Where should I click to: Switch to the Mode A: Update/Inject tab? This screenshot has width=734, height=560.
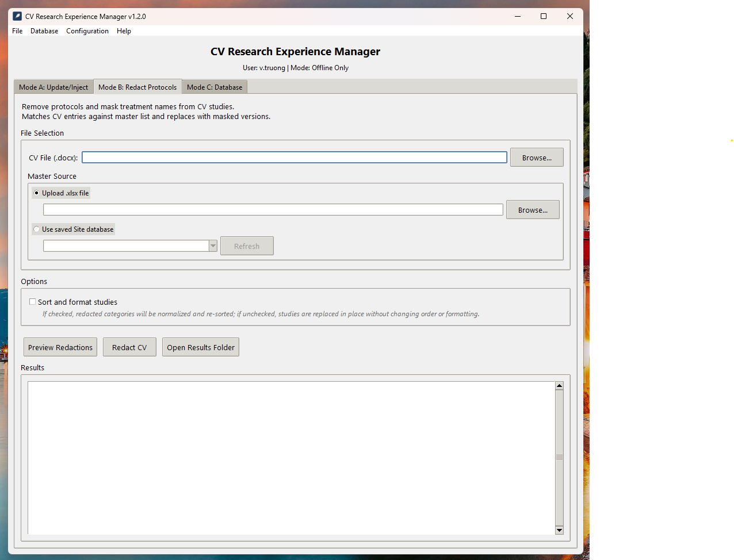pos(53,87)
